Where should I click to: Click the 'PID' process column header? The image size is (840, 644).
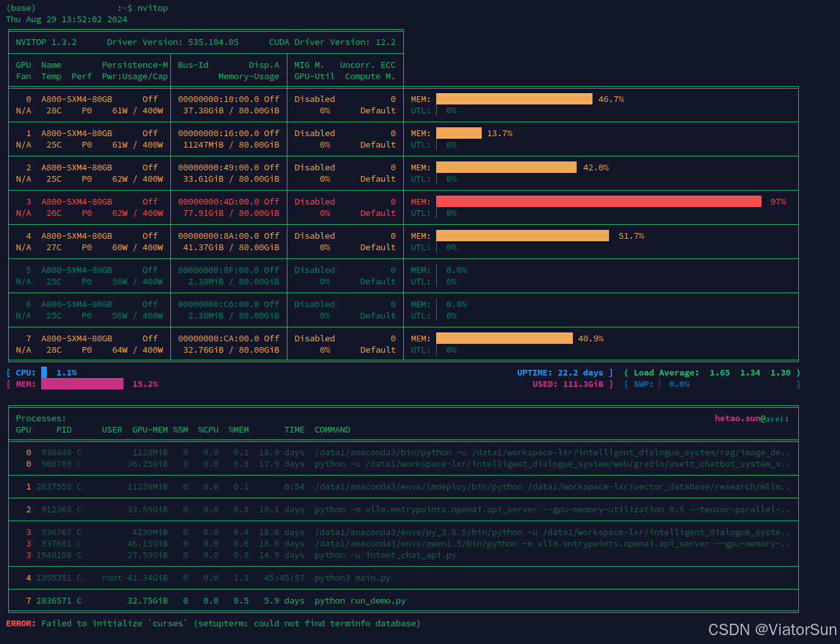click(64, 430)
